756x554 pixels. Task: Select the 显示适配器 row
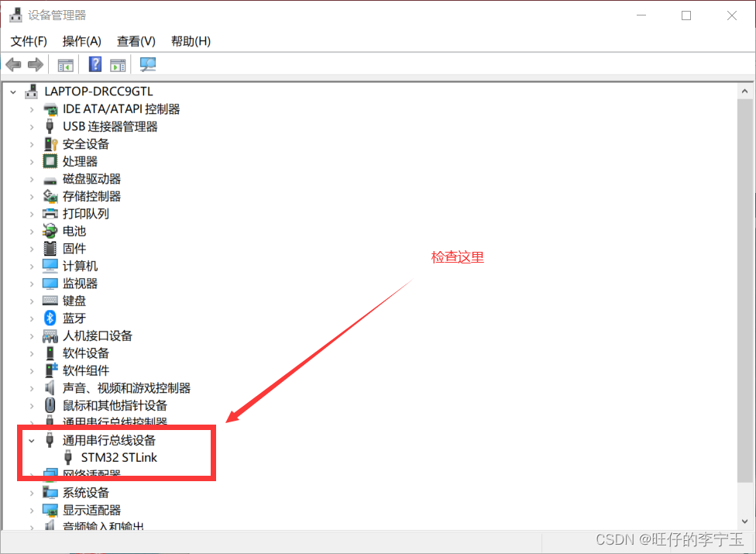tap(91, 510)
